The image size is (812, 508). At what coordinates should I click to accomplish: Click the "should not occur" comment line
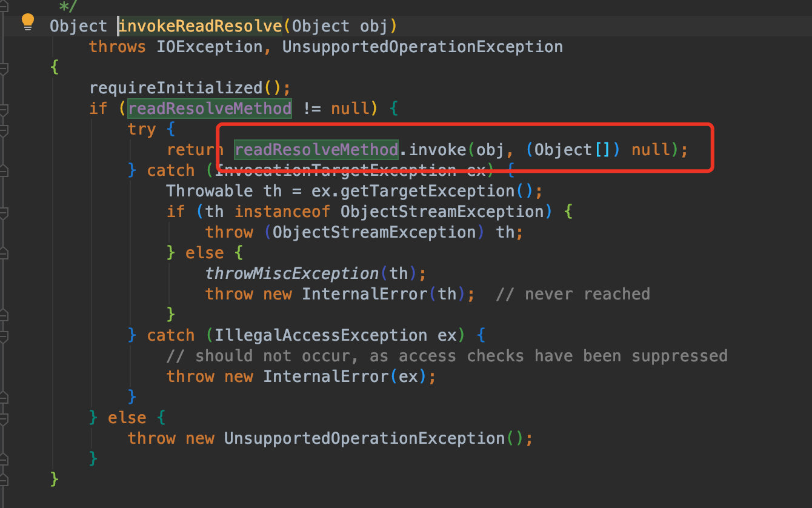(447, 356)
